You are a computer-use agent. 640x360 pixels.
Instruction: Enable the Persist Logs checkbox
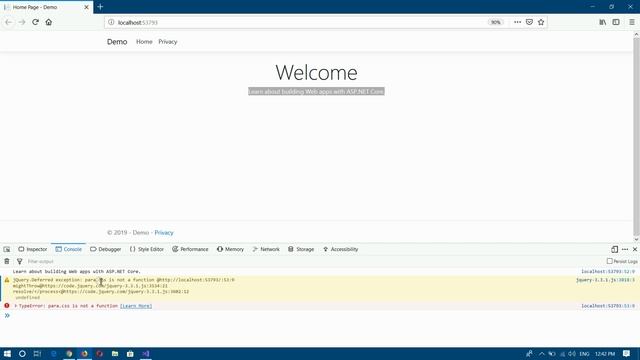coord(609,261)
